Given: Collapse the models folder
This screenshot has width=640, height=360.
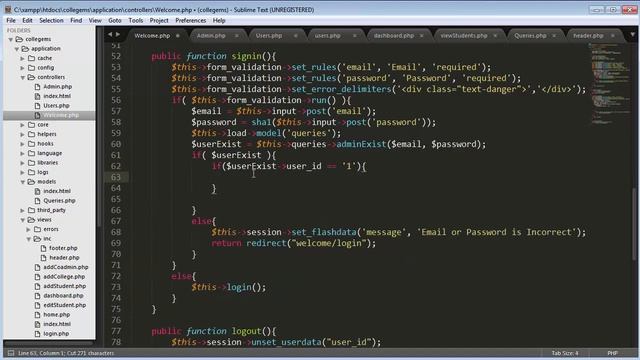Looking at the screenshot, I should coord(22,182).
